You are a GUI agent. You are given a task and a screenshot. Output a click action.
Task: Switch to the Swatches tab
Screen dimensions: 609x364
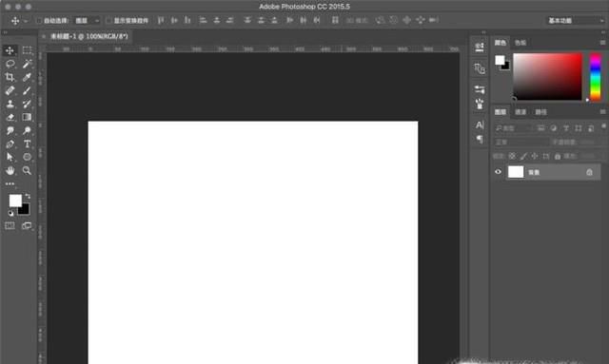point(521,43)
